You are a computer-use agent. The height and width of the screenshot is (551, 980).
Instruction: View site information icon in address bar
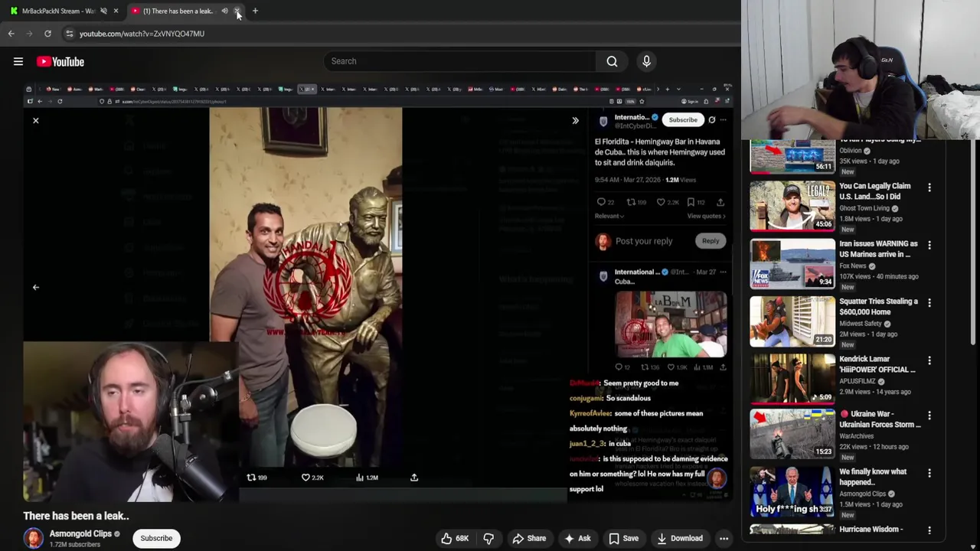(x=69, y=34)
